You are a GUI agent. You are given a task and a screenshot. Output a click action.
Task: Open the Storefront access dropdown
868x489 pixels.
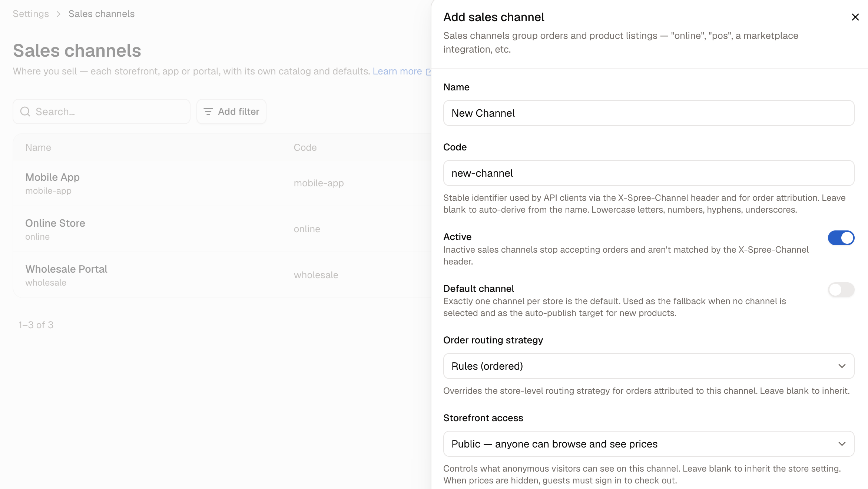(649, 444)
